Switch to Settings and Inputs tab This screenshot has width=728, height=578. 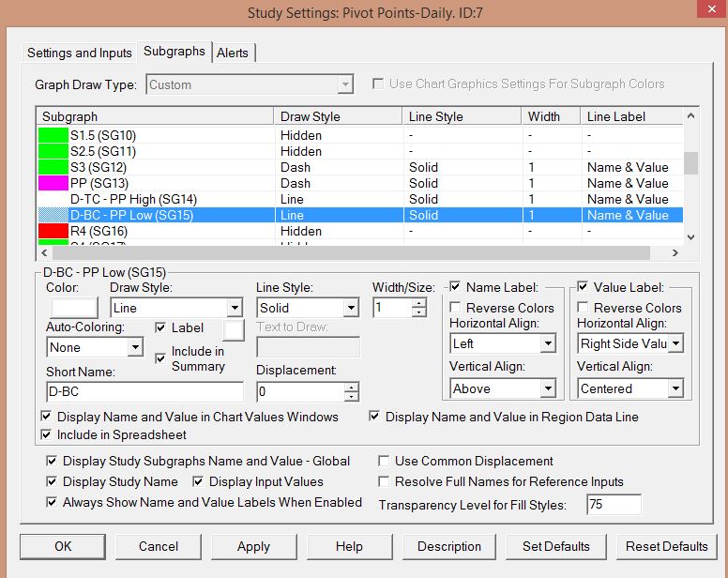pyautogui.click(x=79, y=53)
